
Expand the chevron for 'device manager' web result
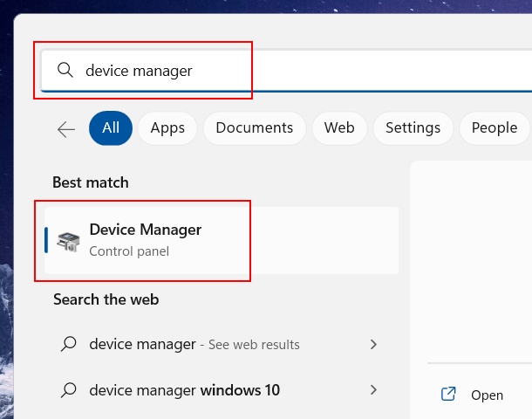tap(374, 345)
